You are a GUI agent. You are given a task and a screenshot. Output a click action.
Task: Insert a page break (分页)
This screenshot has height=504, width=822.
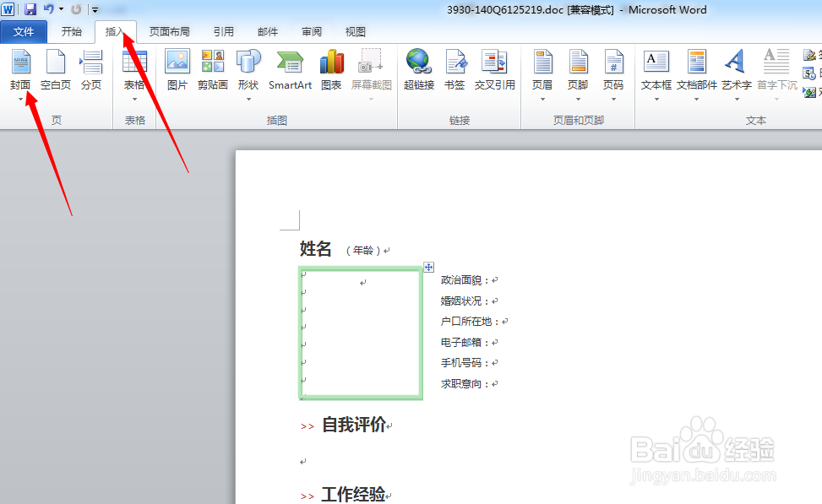[91, 70]
